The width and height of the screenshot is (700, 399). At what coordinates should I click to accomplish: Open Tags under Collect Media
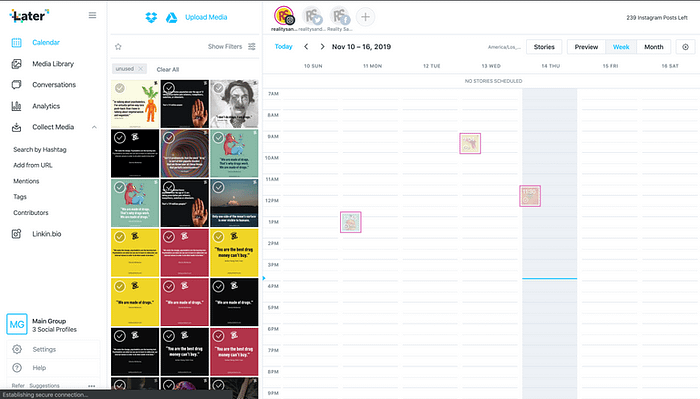20,197
